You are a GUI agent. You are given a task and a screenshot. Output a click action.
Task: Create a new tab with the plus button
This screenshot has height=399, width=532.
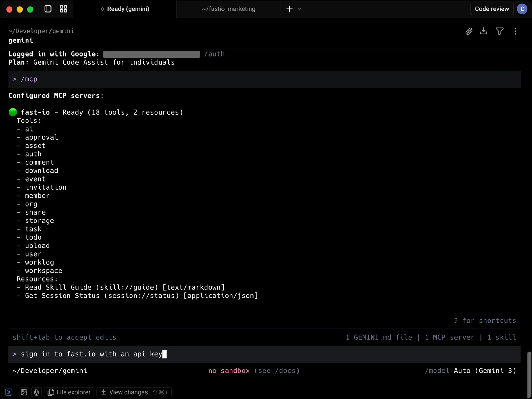289,9
